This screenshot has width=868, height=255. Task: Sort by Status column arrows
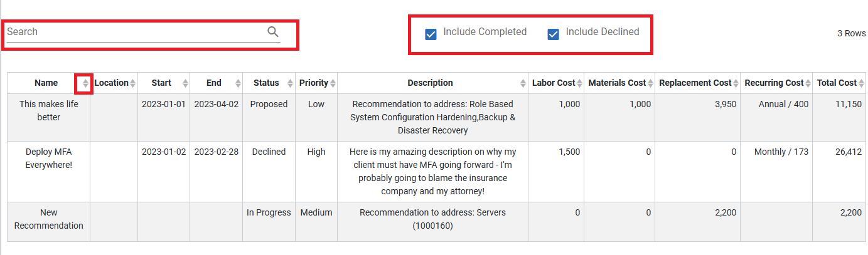click(290, 83)
